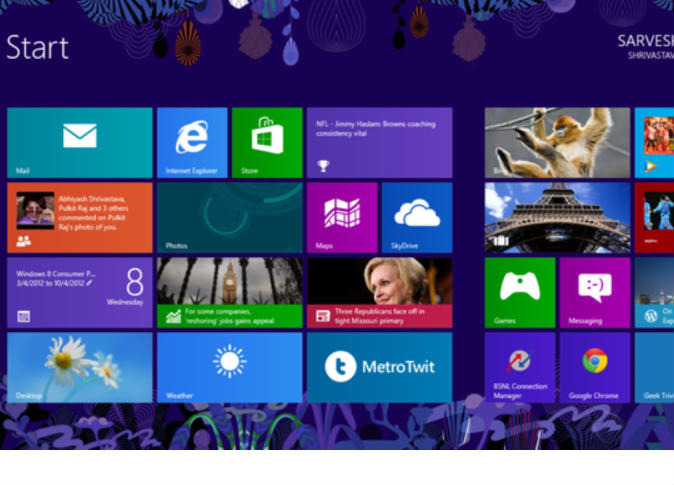The height and width of the screenshot is (485, 674).
Task: Open the Photos tile
Action: pyautogui.click(x=229, y=217)
